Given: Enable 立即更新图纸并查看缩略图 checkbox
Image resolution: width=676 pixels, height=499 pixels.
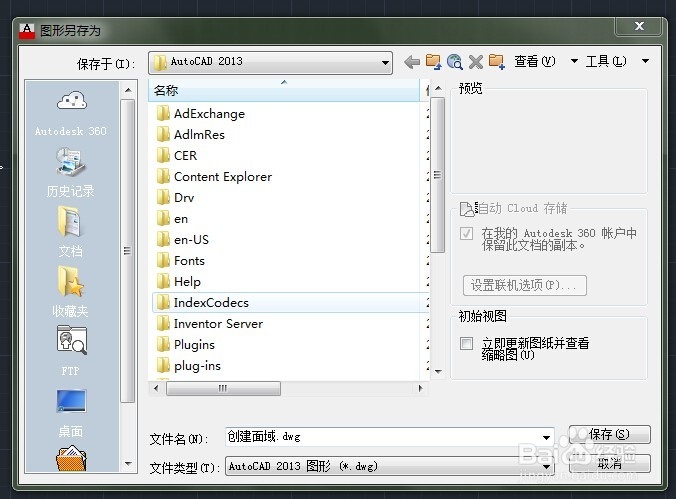Looking at the screenshot, I should tap(466, 343).
